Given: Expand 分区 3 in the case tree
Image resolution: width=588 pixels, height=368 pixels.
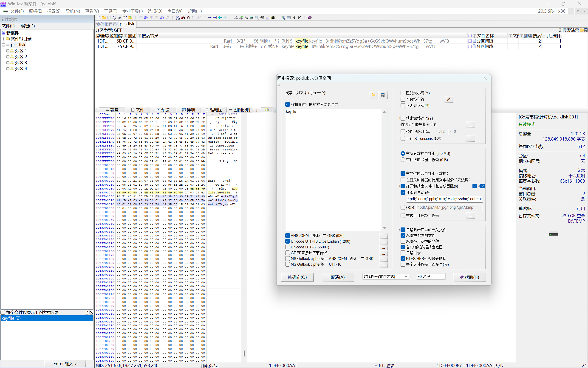Looking at the screenshot, I should pos(8,63).
